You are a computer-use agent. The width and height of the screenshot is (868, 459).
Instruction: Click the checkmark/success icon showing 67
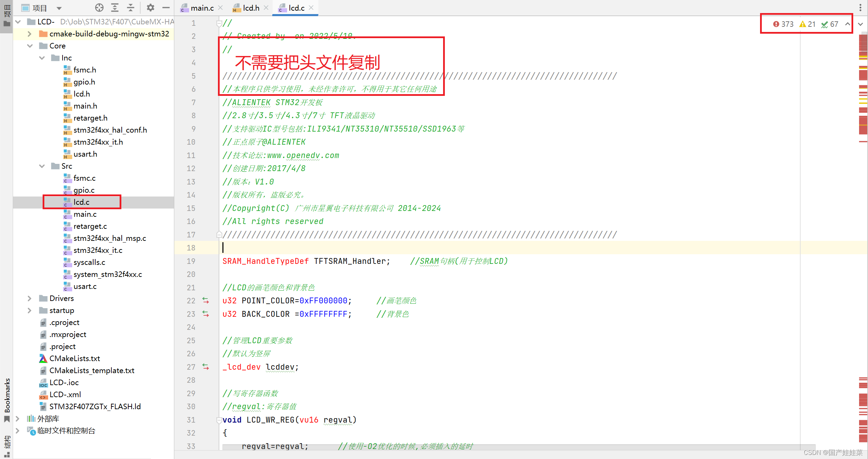827,23
